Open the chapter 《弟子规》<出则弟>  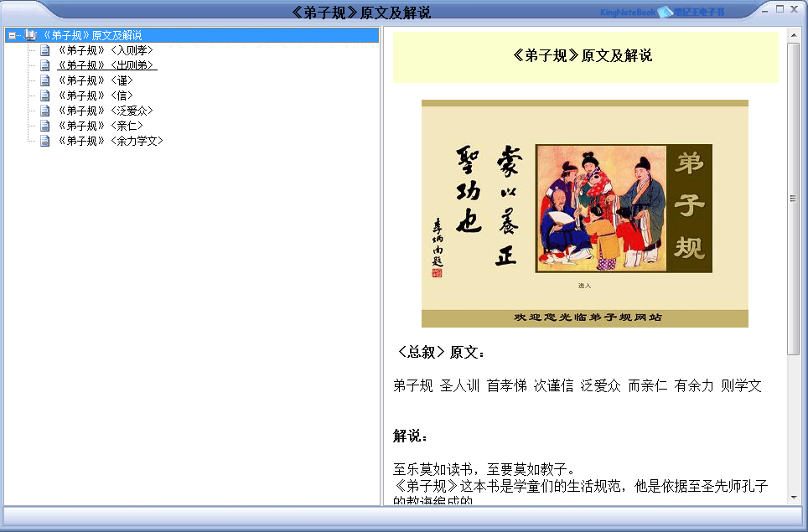[106, 65]
